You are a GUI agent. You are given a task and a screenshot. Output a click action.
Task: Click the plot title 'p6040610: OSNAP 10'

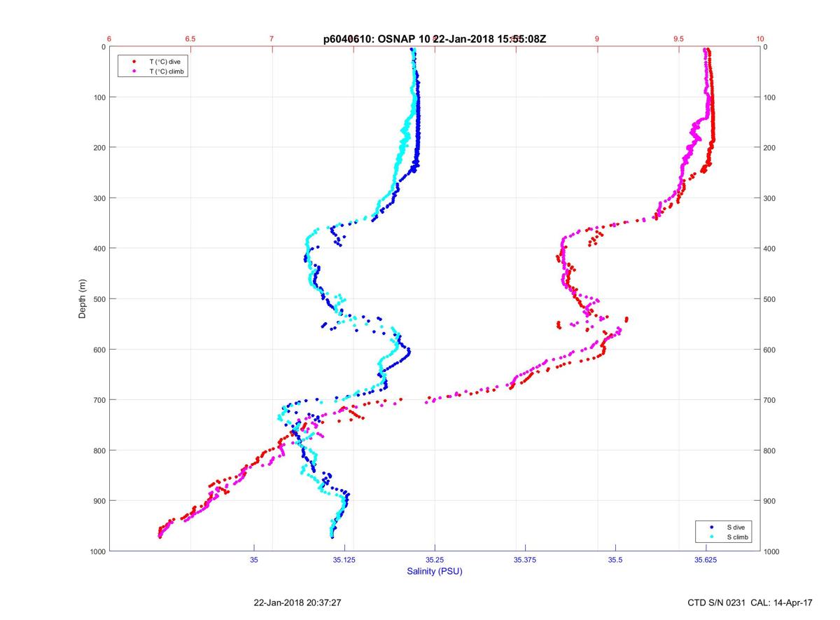[x=377, y=39]
